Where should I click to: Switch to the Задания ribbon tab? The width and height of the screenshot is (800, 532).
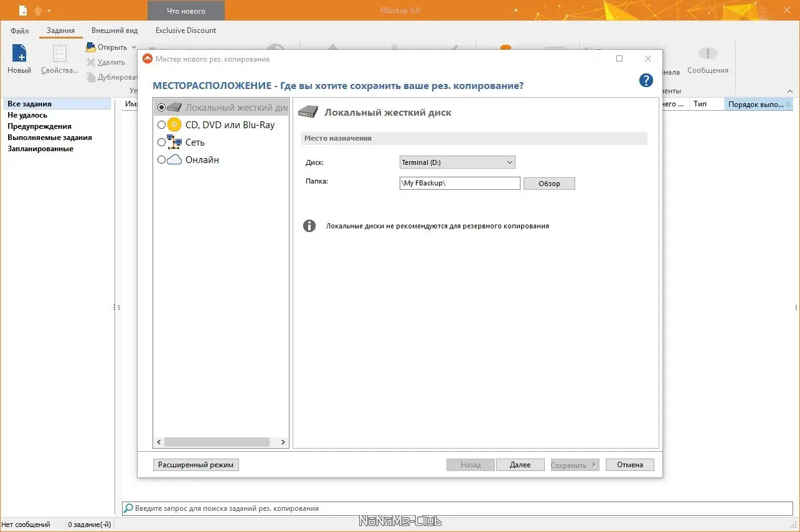click(x=60, y=30)
